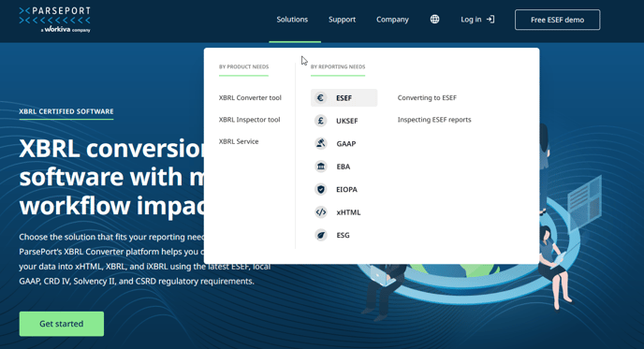644x349 pixels.
Task: Open the Company menu
Action: (392, 20)
